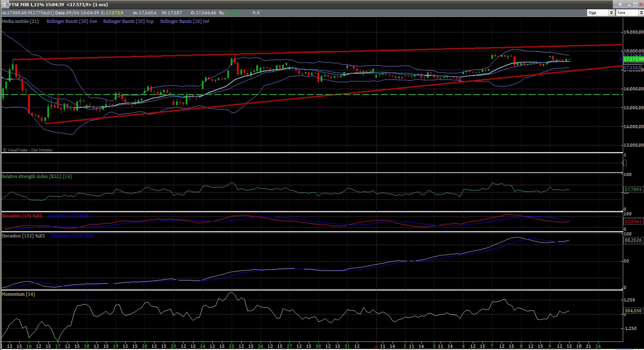The width and height of the screenshot is (644, 350).
Task: Click the 19.000,00 price axis label
Action: point(634,32)
